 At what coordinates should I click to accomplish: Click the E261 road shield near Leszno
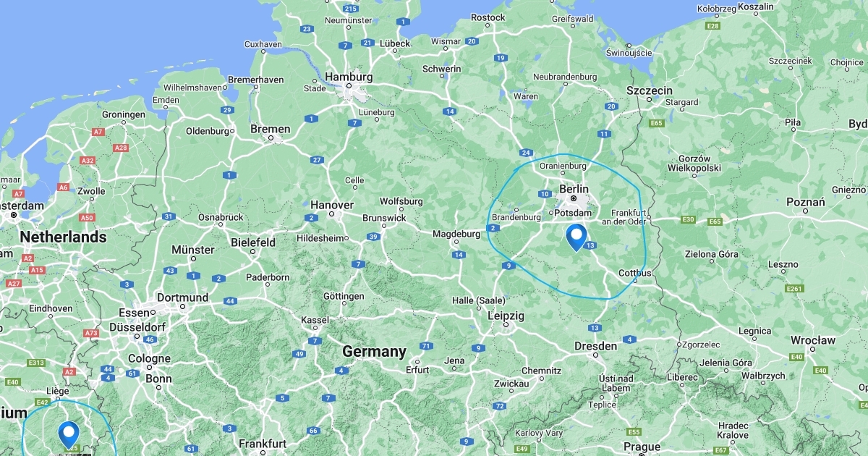click(794, 289)
